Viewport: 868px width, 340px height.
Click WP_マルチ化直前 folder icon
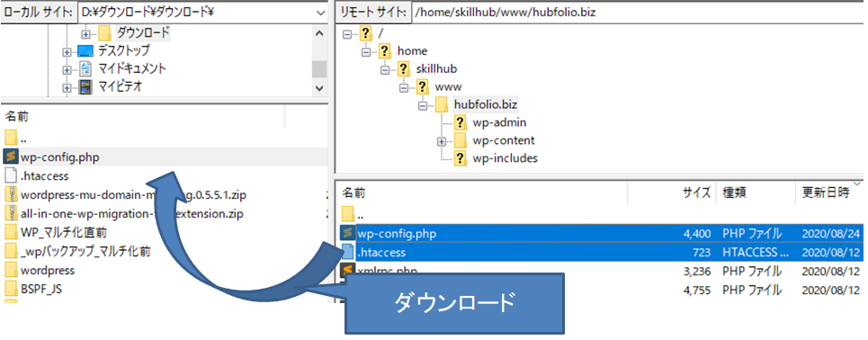(11, 233)
